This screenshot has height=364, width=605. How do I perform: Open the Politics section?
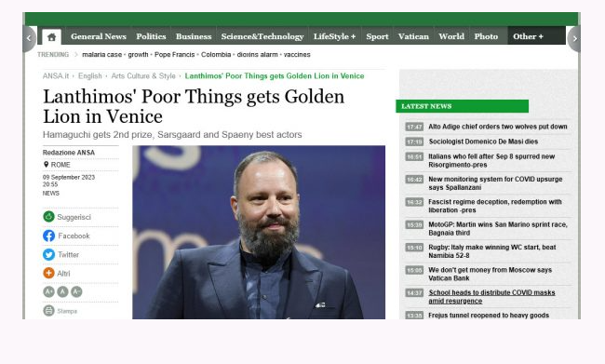151,36
